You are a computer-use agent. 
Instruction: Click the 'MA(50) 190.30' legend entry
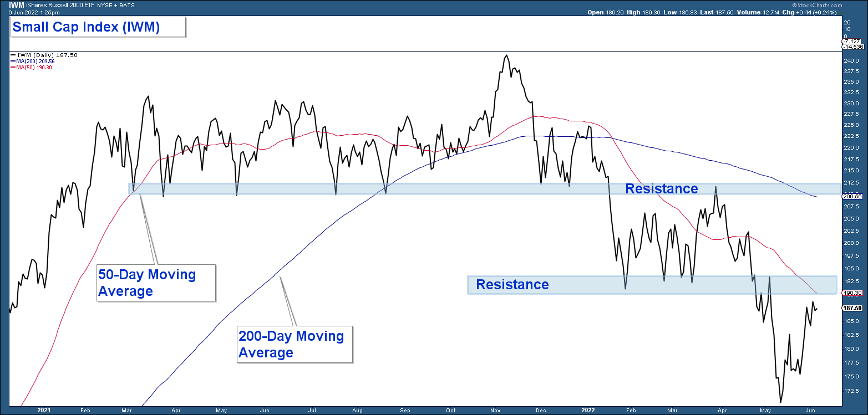(x=30, y=68)
